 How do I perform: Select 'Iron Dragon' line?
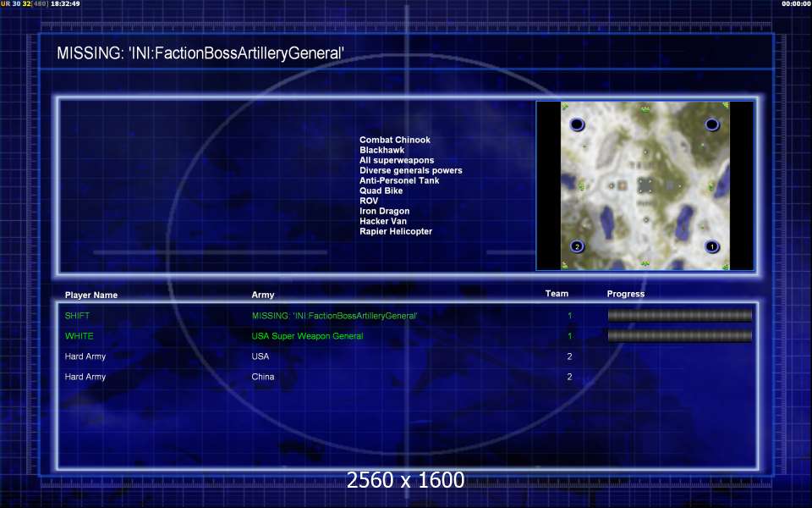384,211
